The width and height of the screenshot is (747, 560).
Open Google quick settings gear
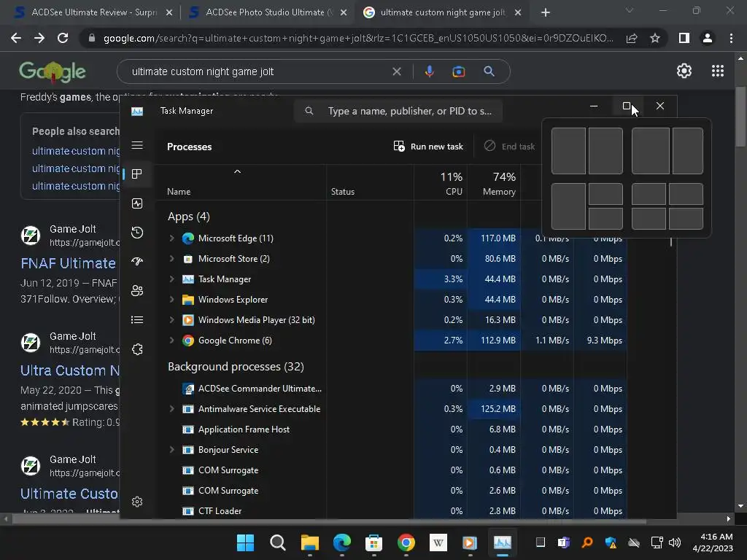684,71
